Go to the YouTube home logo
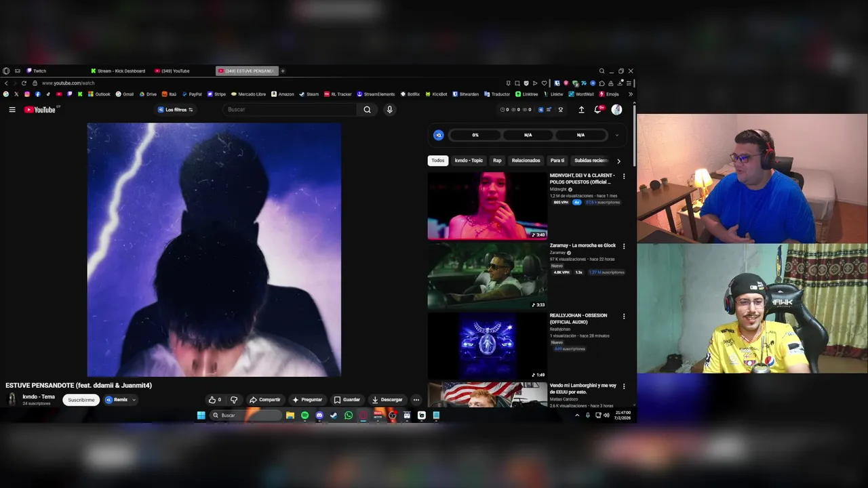Image resolution: width=868 pixels, height=488 pixels. [41, 110]
